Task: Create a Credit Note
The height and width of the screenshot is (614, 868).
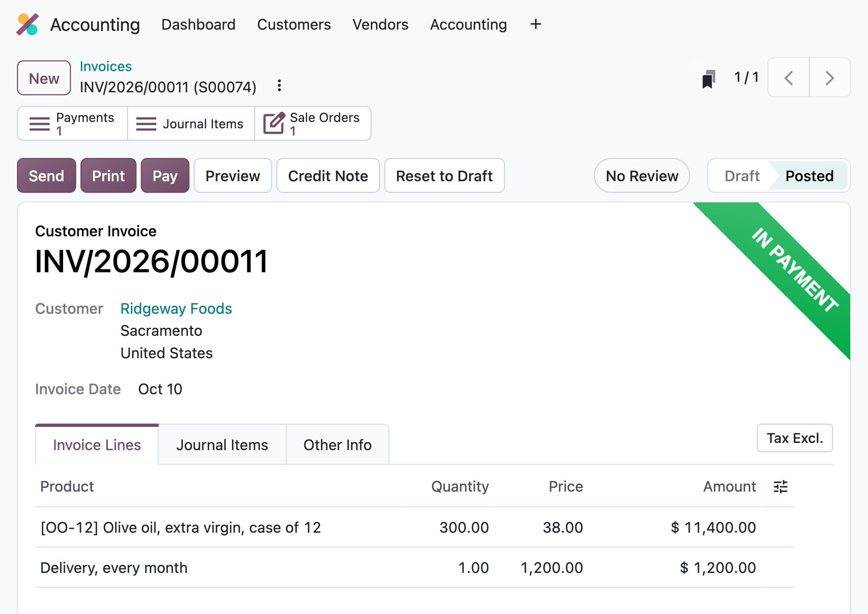Action: [x=328, y=176]
